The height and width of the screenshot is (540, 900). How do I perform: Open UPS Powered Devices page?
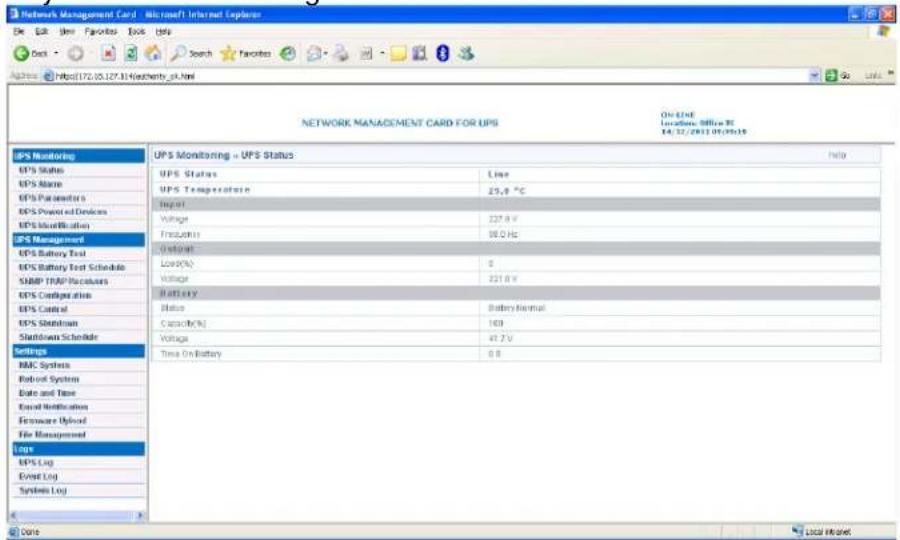click(x=63, y=211)
